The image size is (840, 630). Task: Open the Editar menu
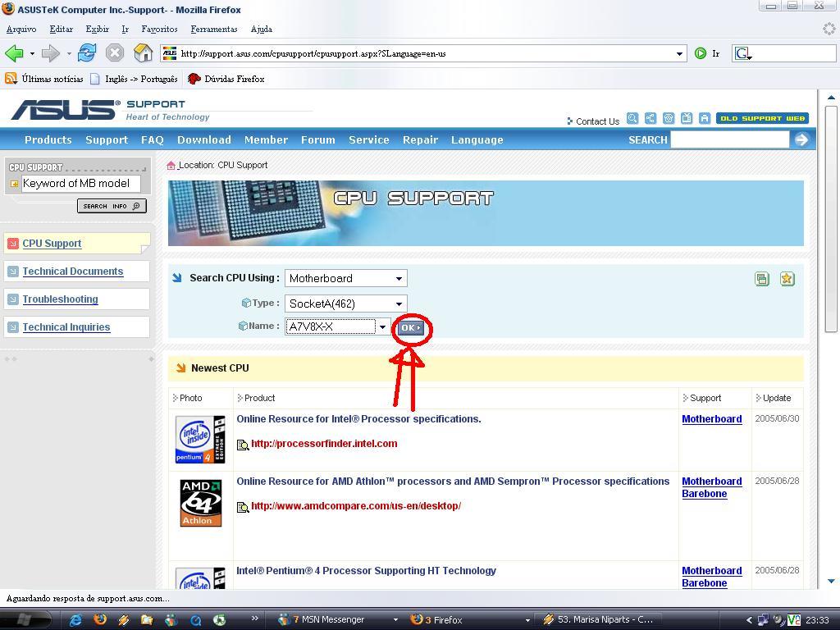coord(61,29)
